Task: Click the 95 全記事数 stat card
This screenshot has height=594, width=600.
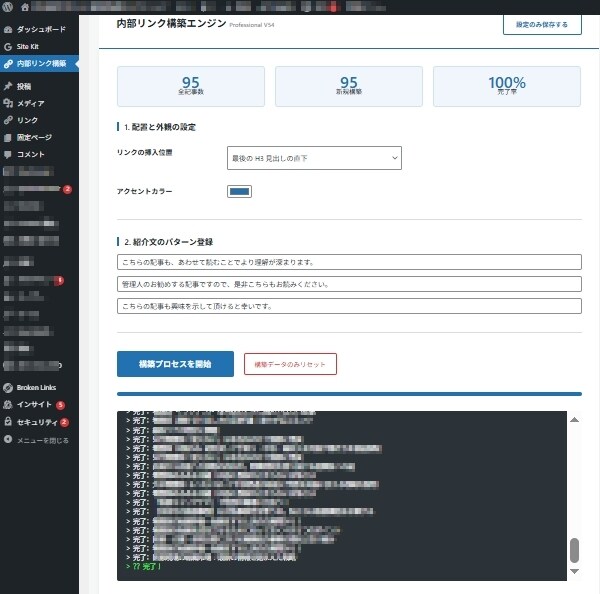Action: point(191,86)
